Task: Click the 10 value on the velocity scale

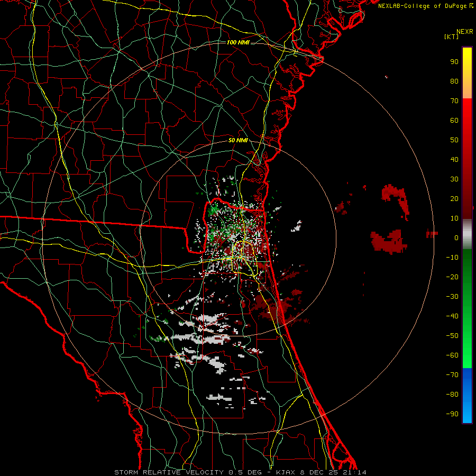Action: [454, 218]
